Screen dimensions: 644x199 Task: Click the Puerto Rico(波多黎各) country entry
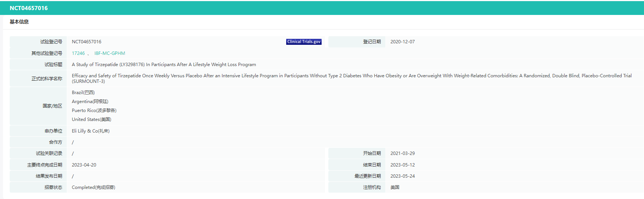tap(94, 111)
